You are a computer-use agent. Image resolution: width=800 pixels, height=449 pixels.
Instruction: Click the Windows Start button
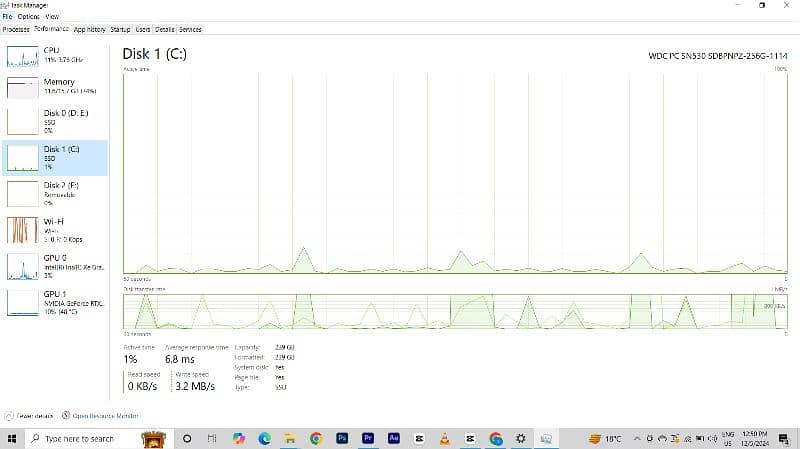point(12,438)
